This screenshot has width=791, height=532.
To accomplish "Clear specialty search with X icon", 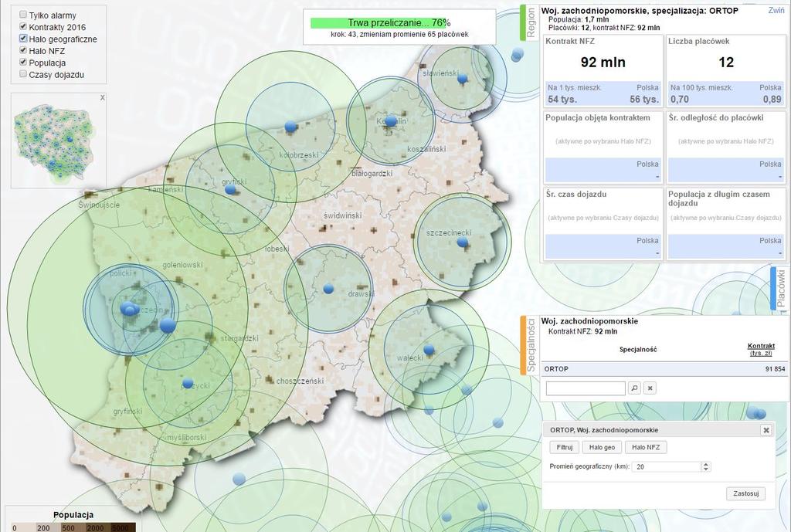I will pyautogui.click(x=650, y=388).
